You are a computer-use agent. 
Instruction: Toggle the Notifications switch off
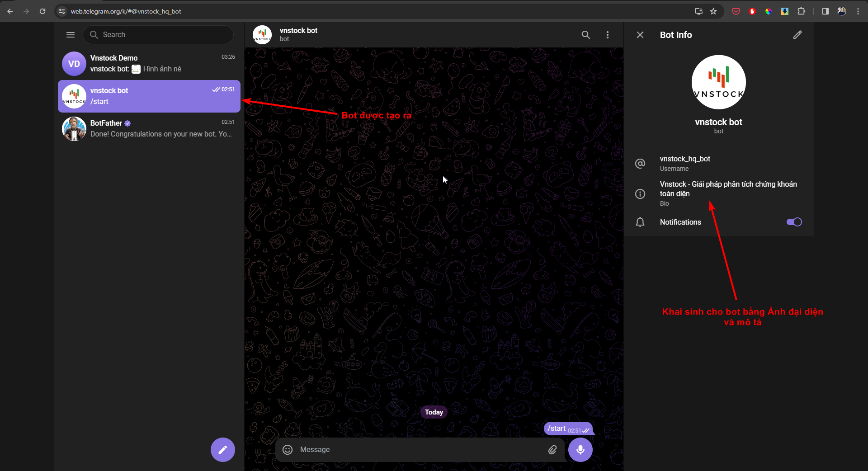[x=794, y=222]
